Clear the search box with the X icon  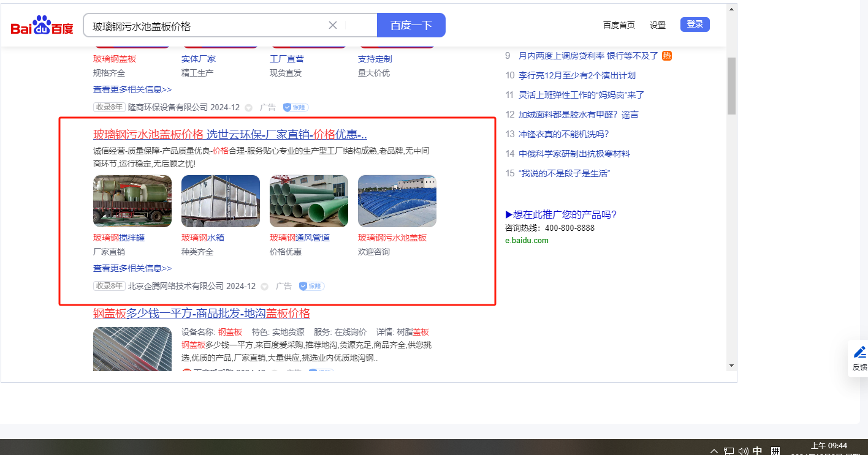[x=333, y=25]
